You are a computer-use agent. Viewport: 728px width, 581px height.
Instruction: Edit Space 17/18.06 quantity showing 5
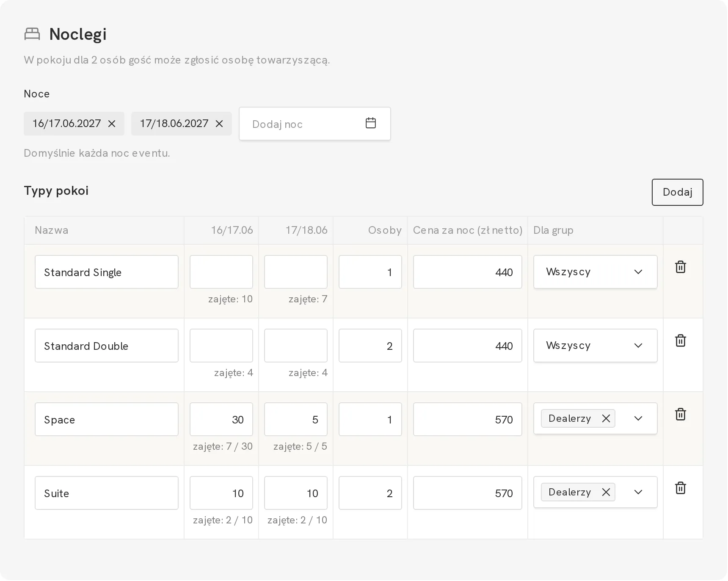tap(296, 419)
